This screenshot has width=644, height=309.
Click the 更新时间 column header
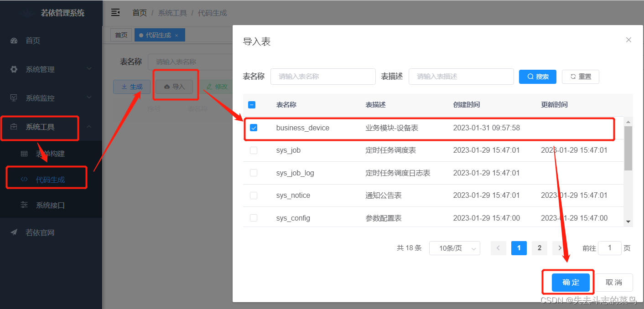[x=555, y=105]
